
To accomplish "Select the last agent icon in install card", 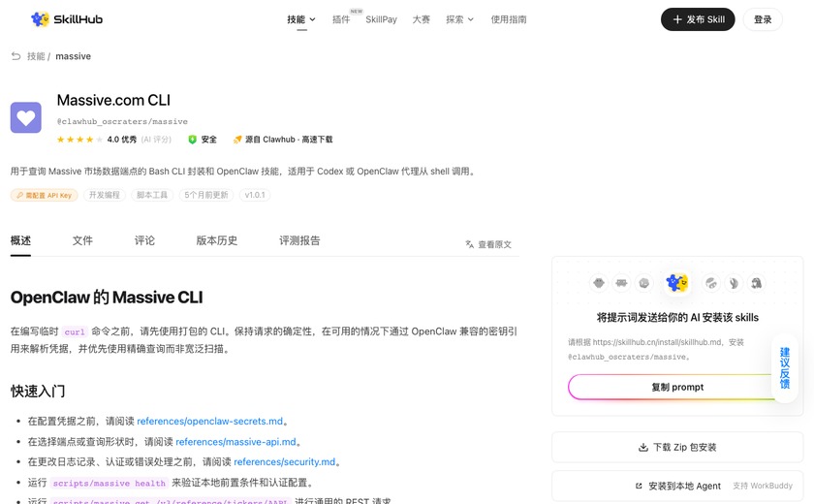I will [757, 283].
